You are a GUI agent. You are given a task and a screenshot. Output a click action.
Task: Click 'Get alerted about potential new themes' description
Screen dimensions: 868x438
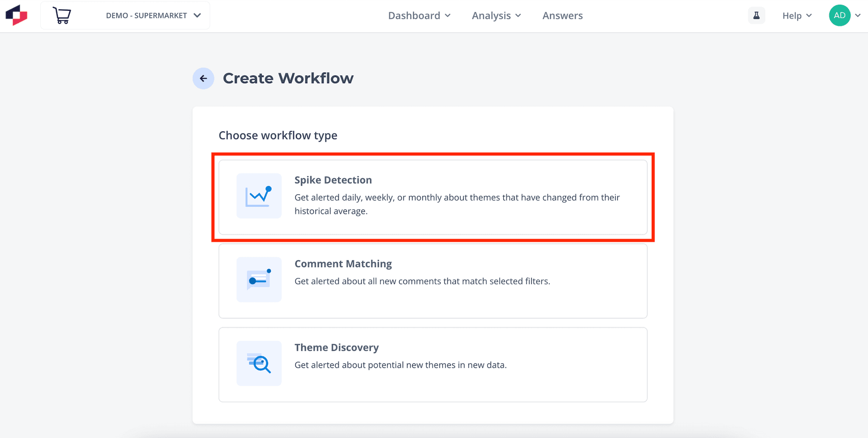point(400,365)
